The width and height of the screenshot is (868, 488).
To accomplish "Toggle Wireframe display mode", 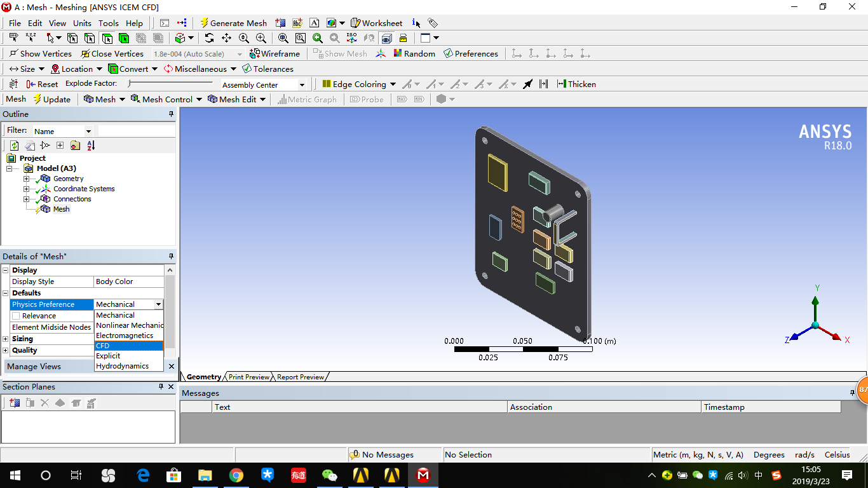I will pyautogui.click(x=275, y=53).
